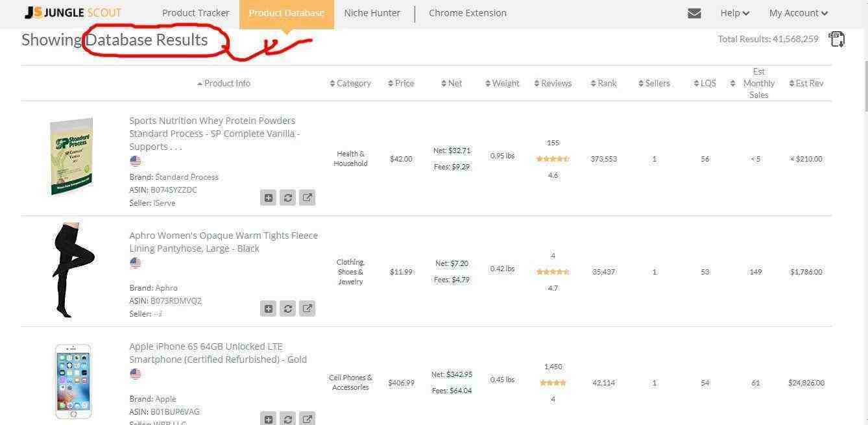This screenshot has width=868, height=425.
Task: Sort results by Est Rev column
Action: pyautogui.click(x=806, y=83)
